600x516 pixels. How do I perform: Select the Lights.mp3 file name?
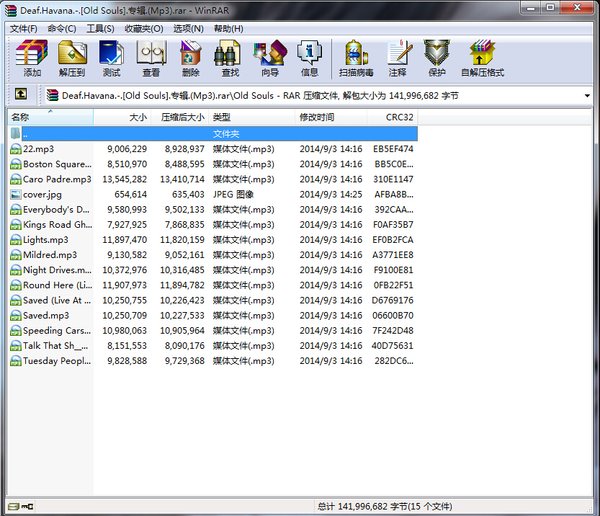coord(46,240)
